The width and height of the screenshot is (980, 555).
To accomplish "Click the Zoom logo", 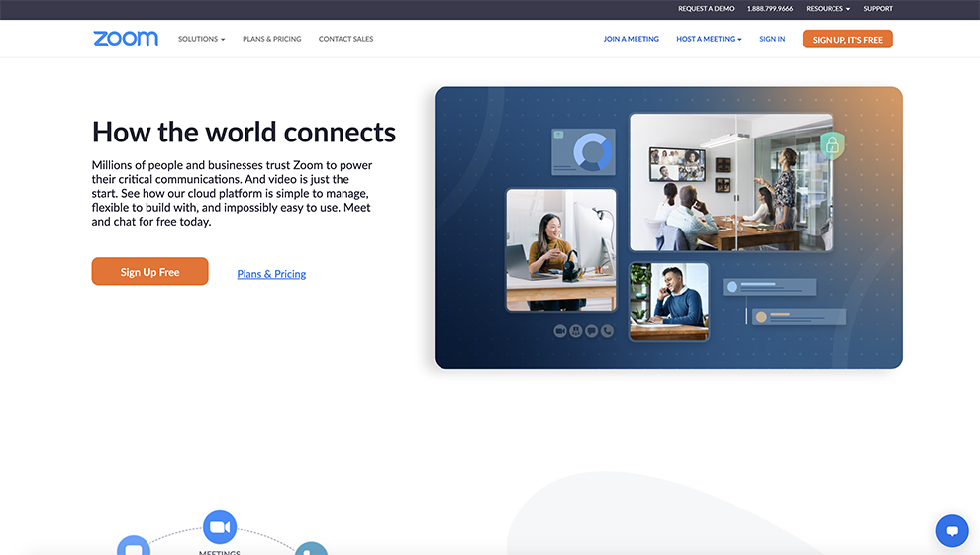I will (x=126, y=38).
